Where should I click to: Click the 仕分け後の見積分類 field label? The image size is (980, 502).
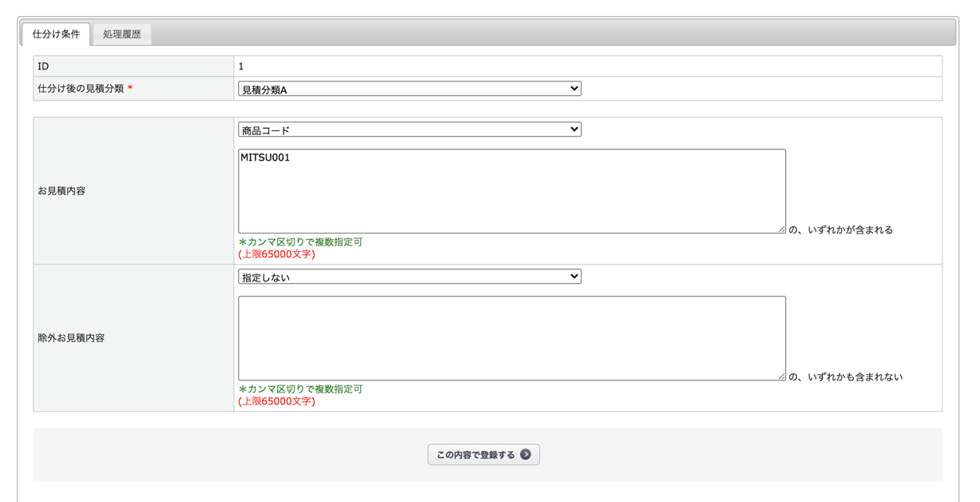[81, 89]
